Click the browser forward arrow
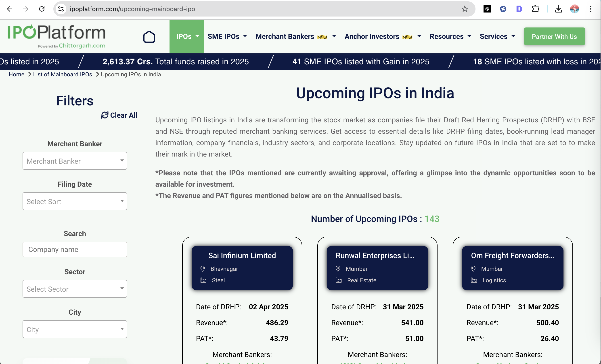The width and height of the screenshot is (601, 364). pyautogui.click(x=25, y=9)
